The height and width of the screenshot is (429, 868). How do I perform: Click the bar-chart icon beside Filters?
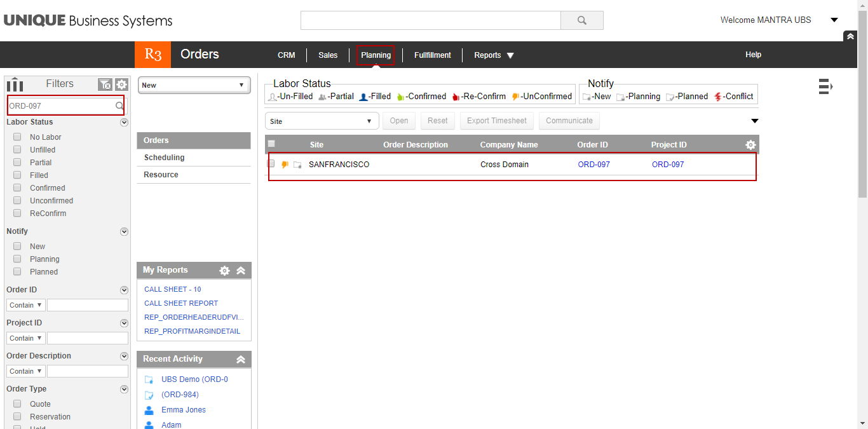pyautogui.click(x=14, y=83)
